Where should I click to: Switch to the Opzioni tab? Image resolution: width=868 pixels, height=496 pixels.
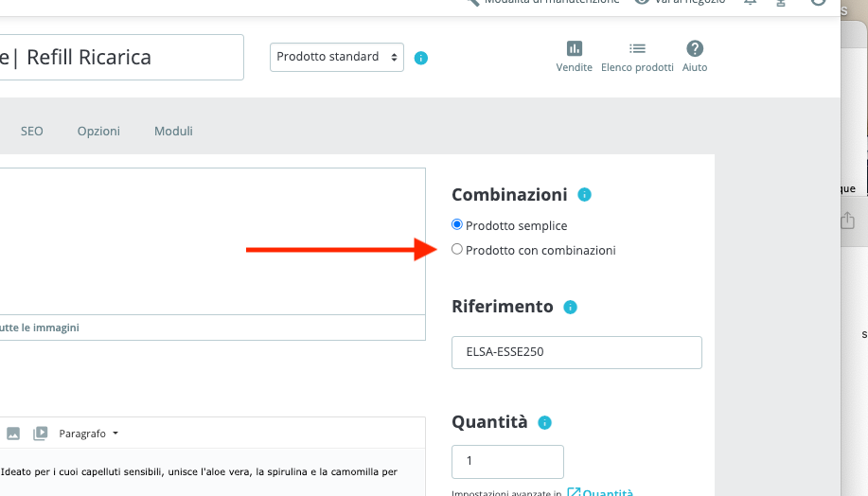coord(98,132)
